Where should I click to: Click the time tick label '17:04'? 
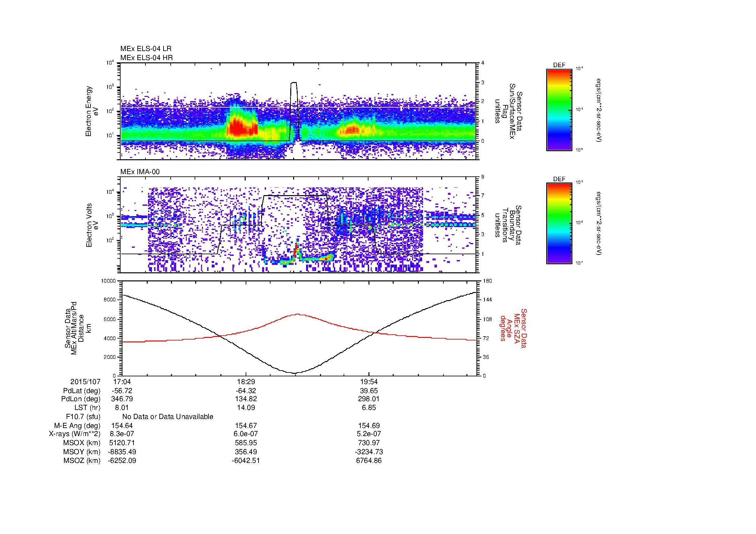(x=122, y=382)
